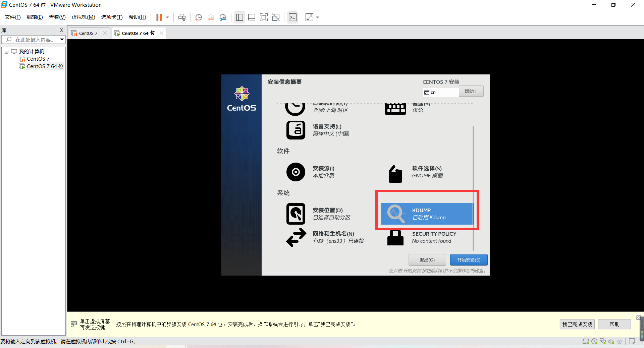Pause the virtual machine with the orange pause icon
This screenshot has height=348, width=644.
159,17
